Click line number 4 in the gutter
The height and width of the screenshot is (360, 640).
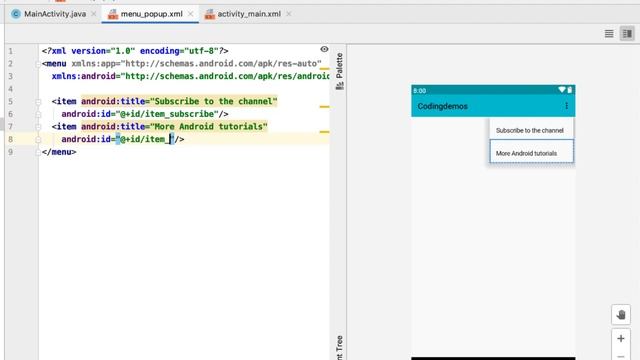(11, 89)
